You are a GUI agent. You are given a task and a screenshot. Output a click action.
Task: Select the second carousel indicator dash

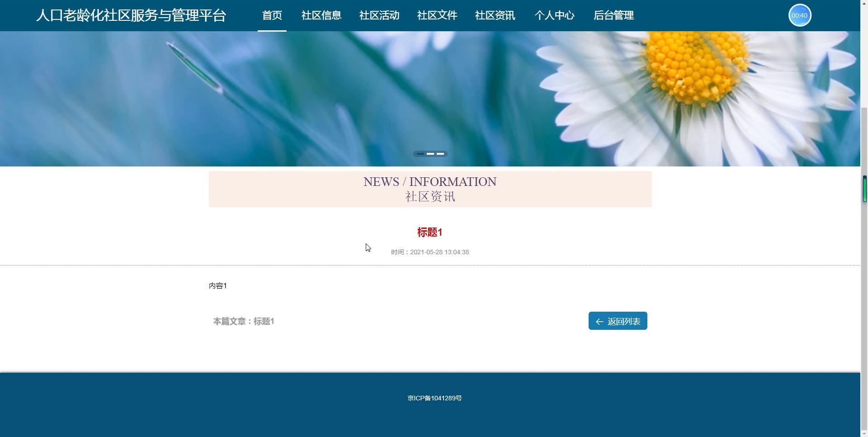coord(430,154)
